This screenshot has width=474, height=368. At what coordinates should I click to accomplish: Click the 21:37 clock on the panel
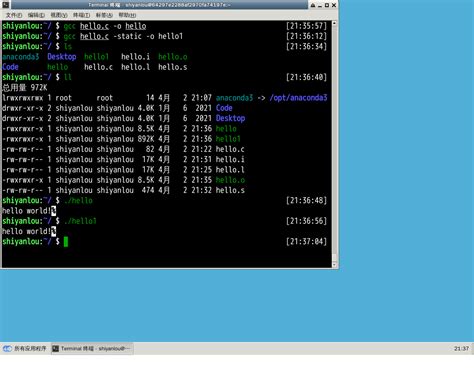[461, 349]
